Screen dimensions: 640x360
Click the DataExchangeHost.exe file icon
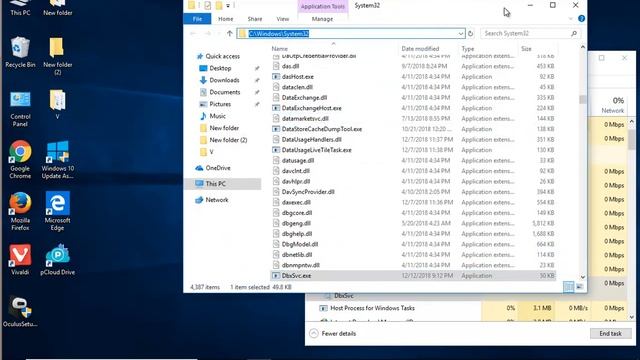(x=276, y=108)
